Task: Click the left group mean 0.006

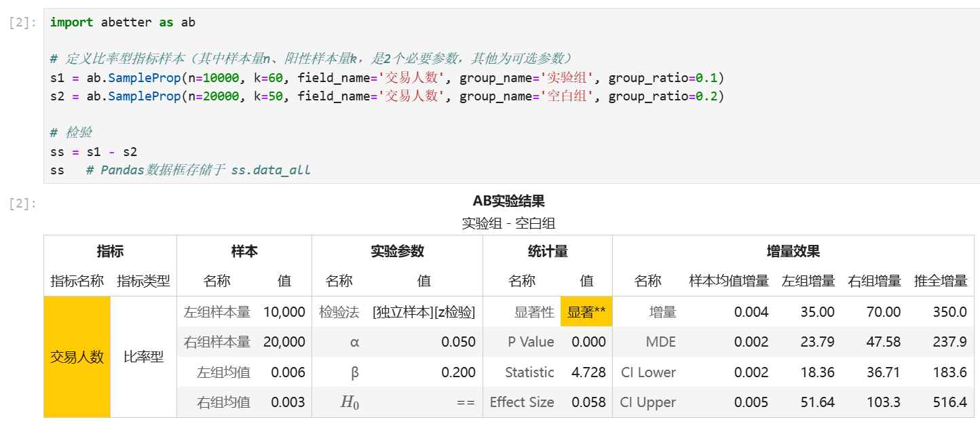Action: pyautogui.click(x=288, y=372)
